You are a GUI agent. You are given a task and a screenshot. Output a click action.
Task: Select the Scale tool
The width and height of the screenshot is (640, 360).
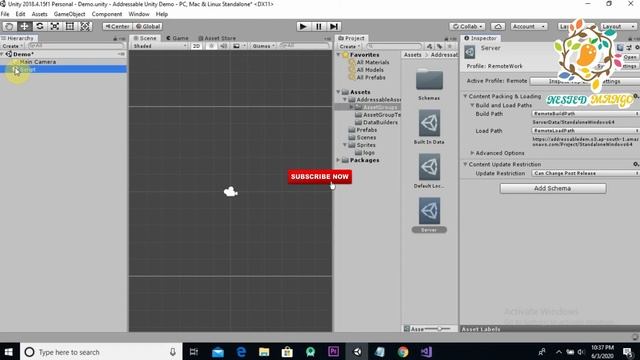[55, 26]
